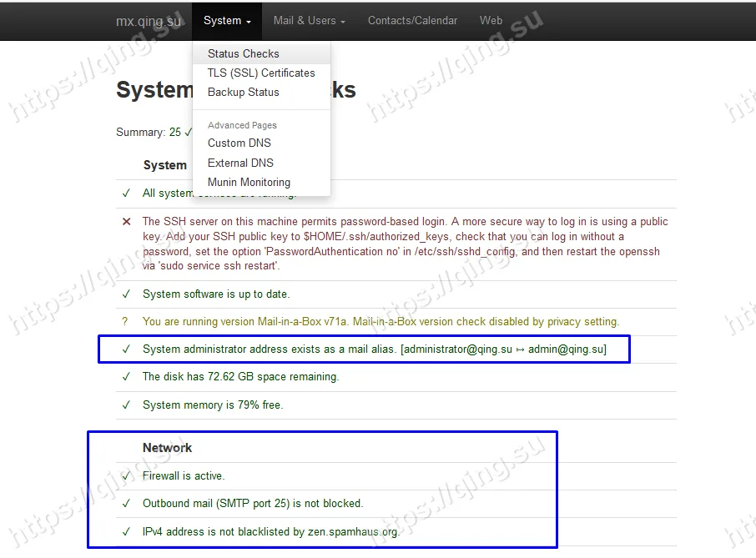Open TLS (SSL) Certificates page
756x558 pixels.
click(x=261, y=73)
